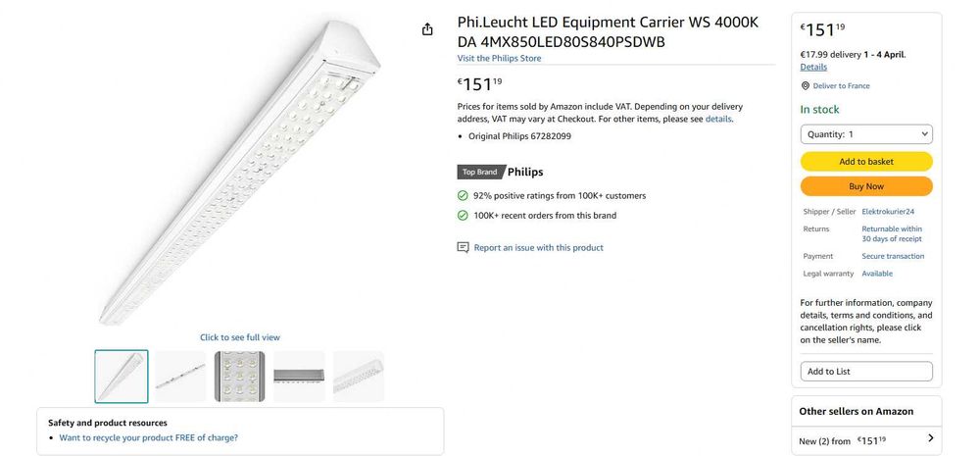Click the location pin icon by Deliver to France
The height and width of the screenshot is (456, 980).
pyautogui.click(x=805, y=85)
